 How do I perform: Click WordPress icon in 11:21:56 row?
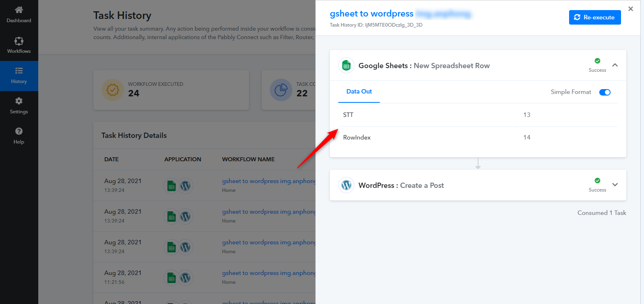click(185, 278)
